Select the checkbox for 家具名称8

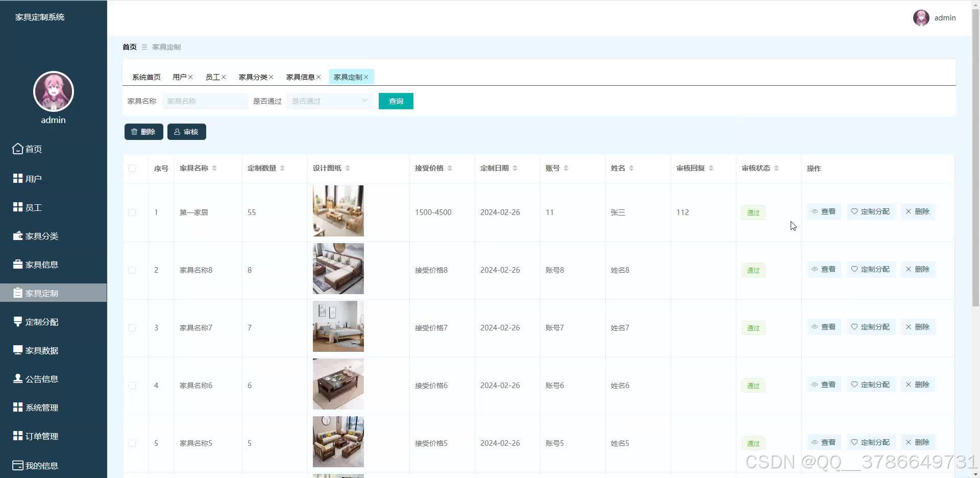pos(133,270)
